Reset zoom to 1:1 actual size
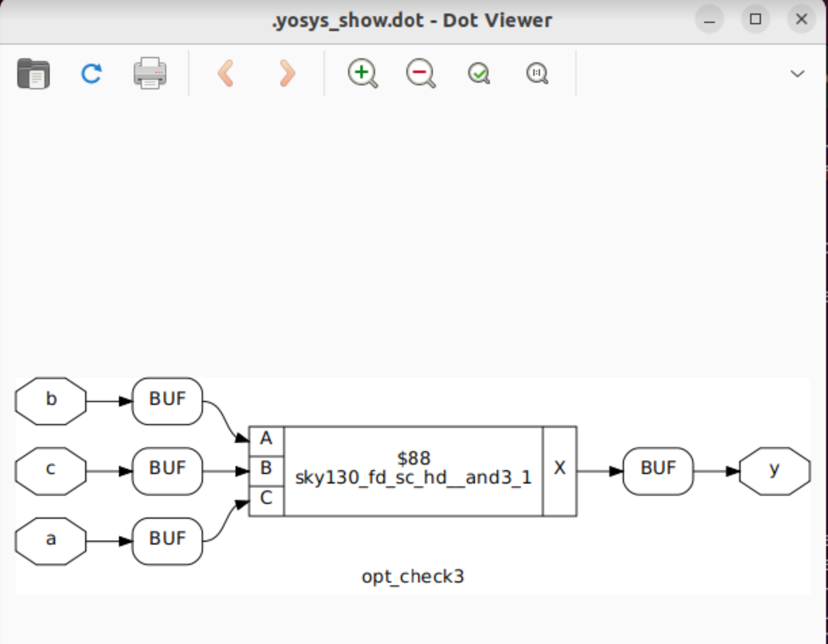828x644 pixels. [x=536, y=73]
